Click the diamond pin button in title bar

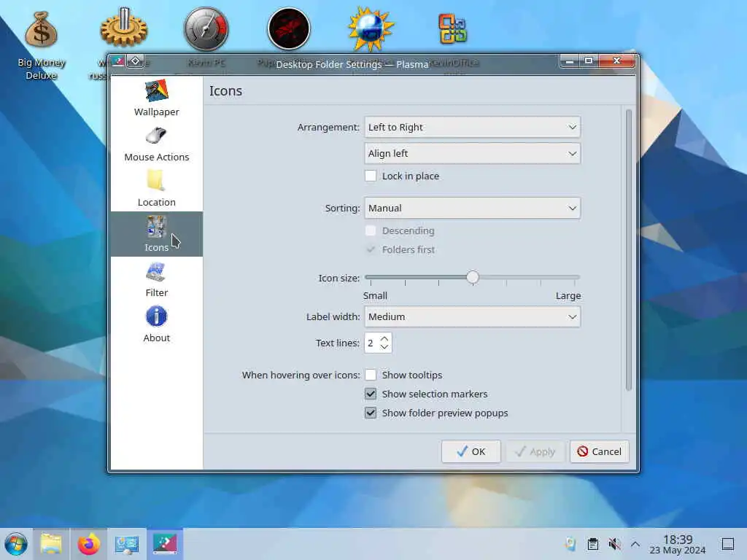[135, 61]
